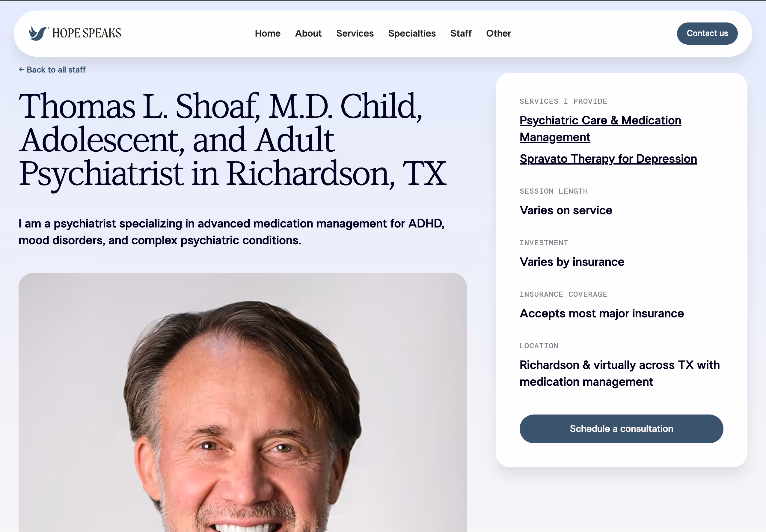Click the INSURANCE COVERAGE section text
766x532 pixels.
point(563,294)
